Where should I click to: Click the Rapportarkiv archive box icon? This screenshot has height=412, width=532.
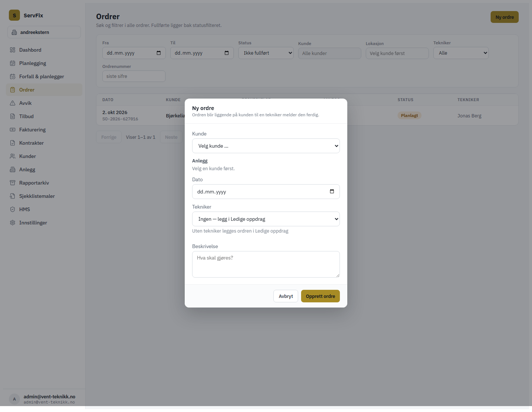[13, 183]
